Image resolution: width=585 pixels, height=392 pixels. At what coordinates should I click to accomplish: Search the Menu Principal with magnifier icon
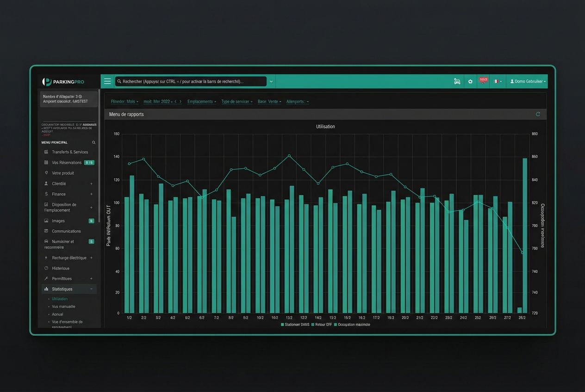pos(93,142)
